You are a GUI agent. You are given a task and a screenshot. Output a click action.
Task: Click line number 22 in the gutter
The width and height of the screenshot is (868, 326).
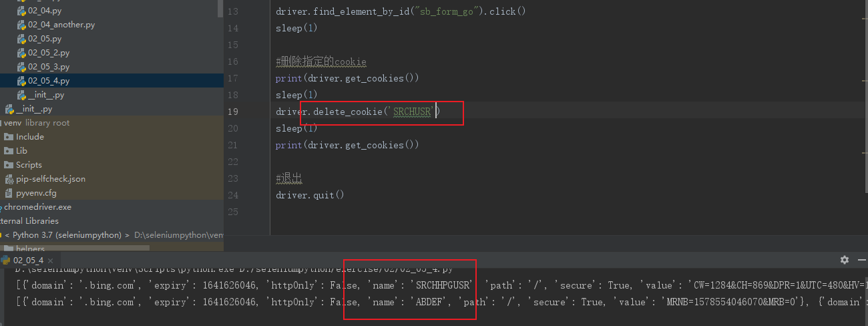[232, 162]
